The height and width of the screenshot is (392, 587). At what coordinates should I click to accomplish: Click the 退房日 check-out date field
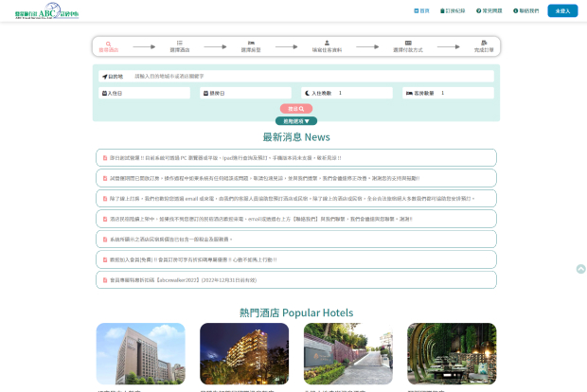coord(245,93)
